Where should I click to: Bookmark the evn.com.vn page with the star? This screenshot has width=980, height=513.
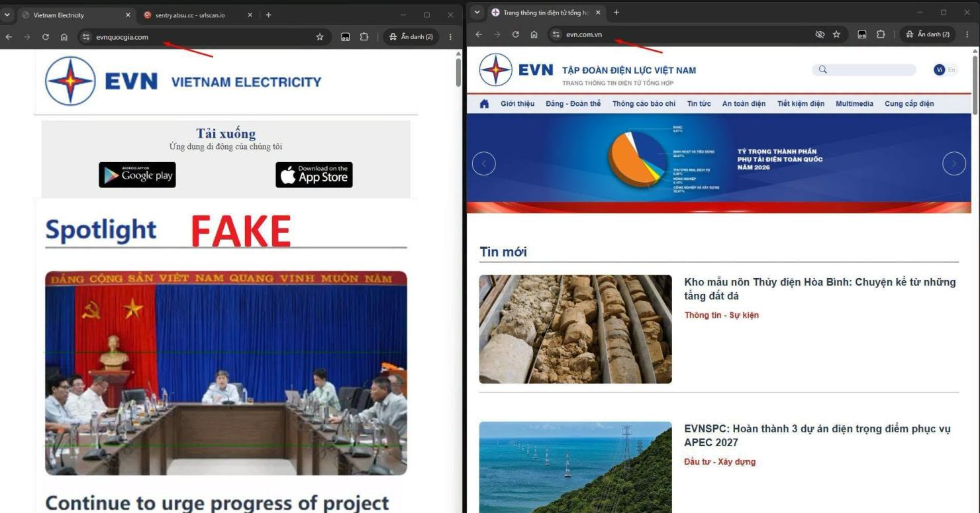click(836, 34)
